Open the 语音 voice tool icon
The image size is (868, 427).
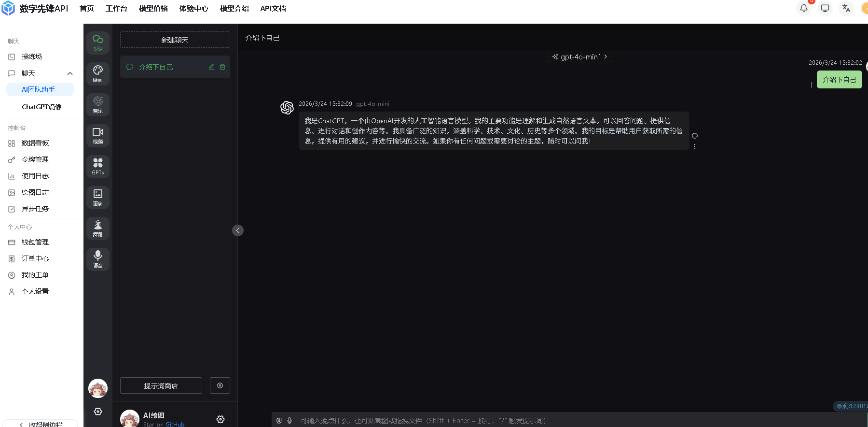(98, 259)
